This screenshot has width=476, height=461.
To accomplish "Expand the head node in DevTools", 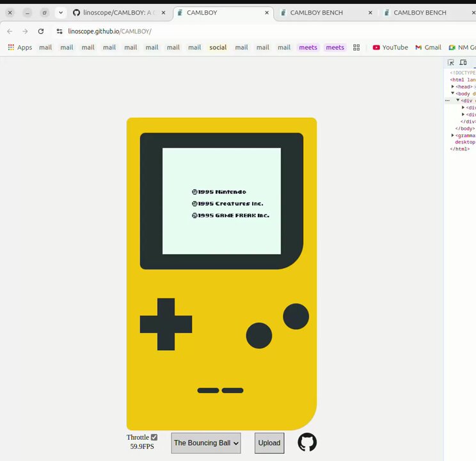I will [452, 86].
